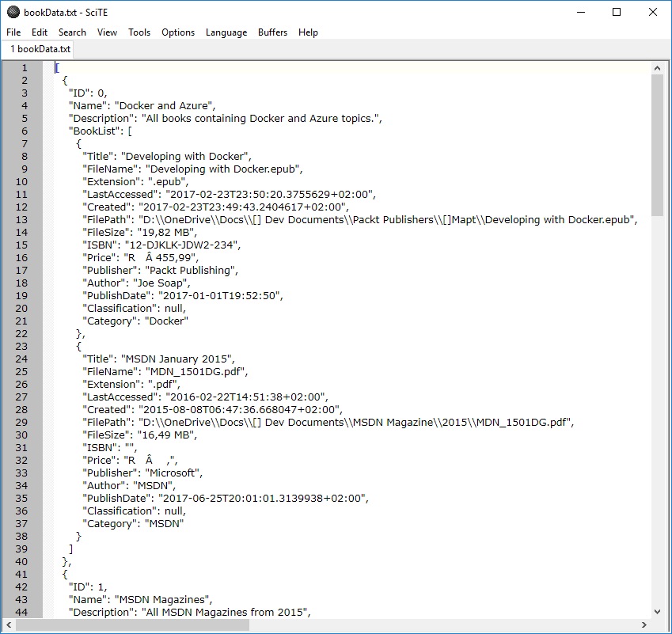Click vertical scrollbar up arrow

(658, 68)
